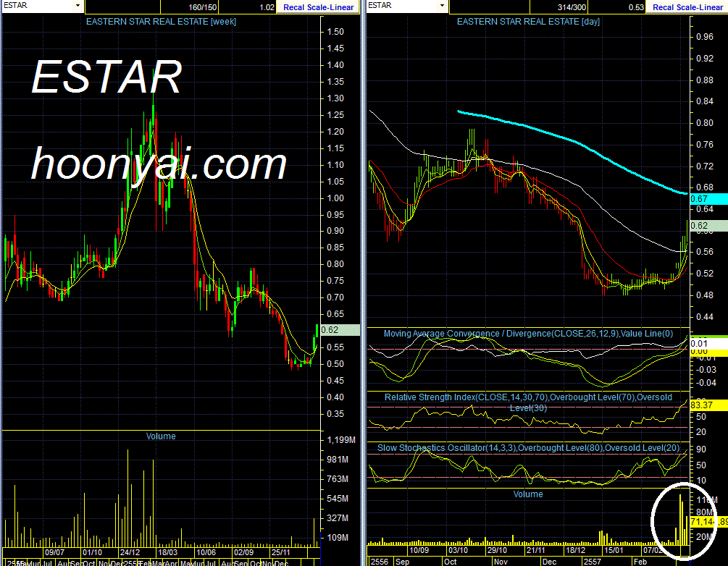
Task: Click the 0.62 price label on daily chart
Action: point(708,226)
